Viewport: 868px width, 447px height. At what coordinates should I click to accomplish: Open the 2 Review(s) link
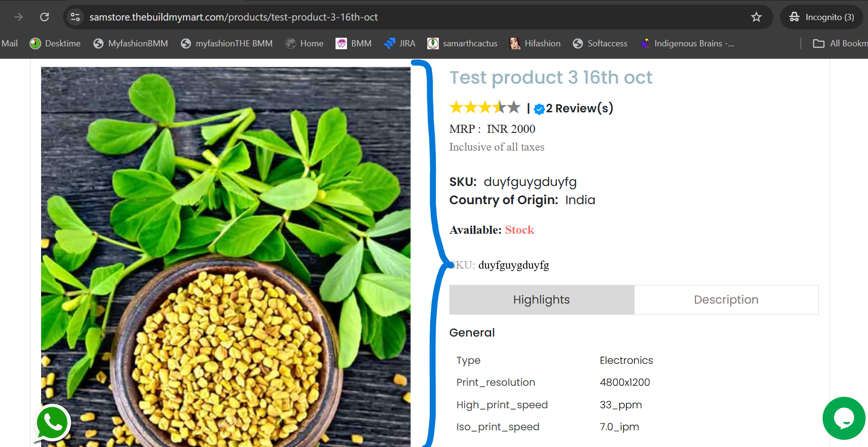(x=579, y=109)
